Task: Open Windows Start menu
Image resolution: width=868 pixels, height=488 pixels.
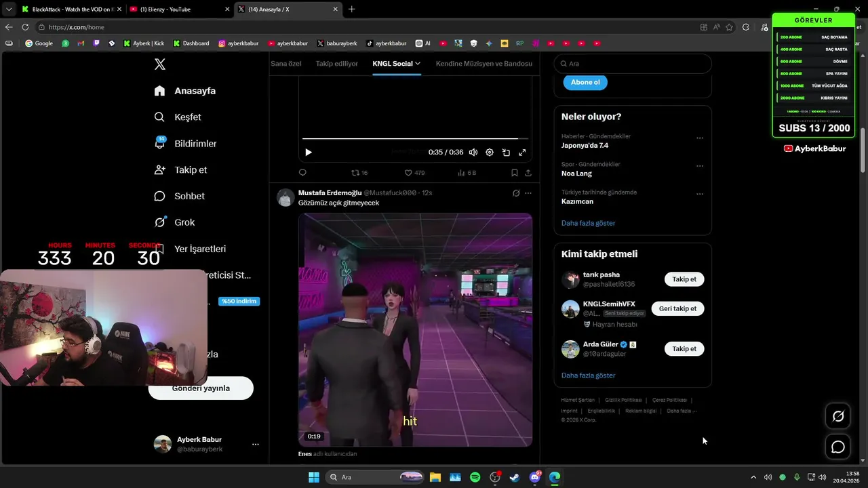Action: pos(314,477)
